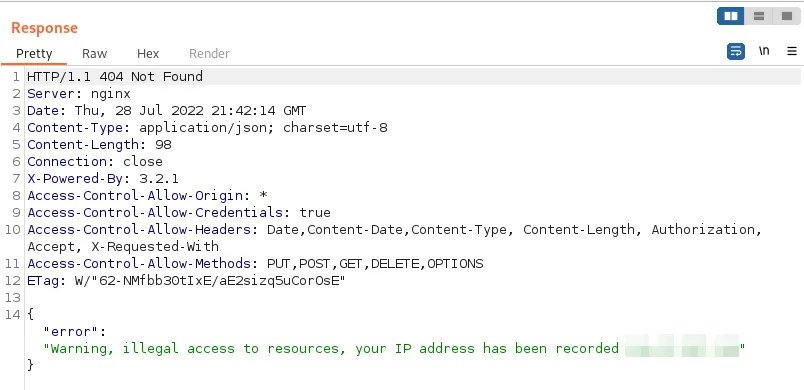
Task: Select the Render tab
Action: 209,53
